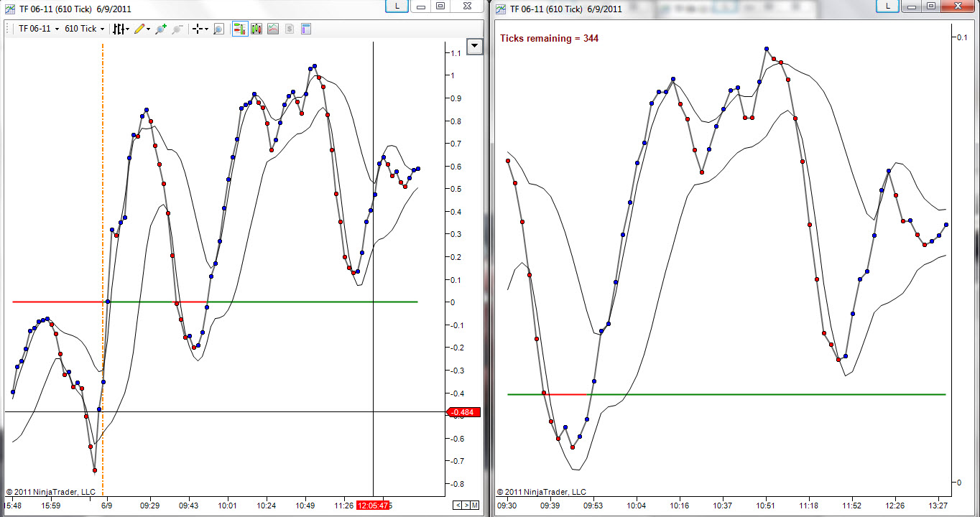Click the zoom in magnifier icon

[x=161, y=29]
